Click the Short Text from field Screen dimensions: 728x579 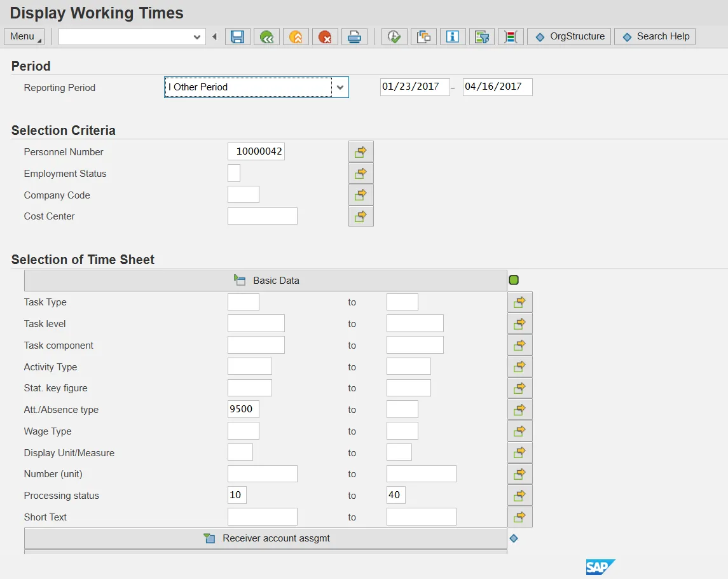point(263,517)
